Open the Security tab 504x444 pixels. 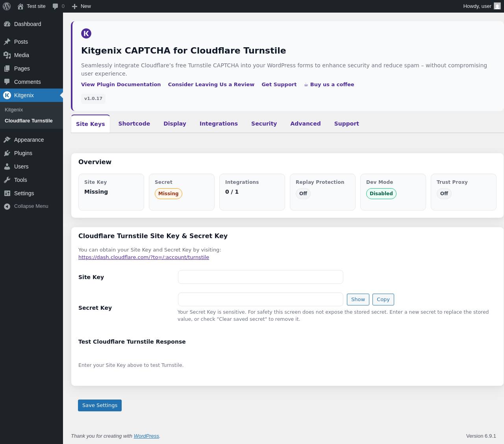(x=264, y=124)
